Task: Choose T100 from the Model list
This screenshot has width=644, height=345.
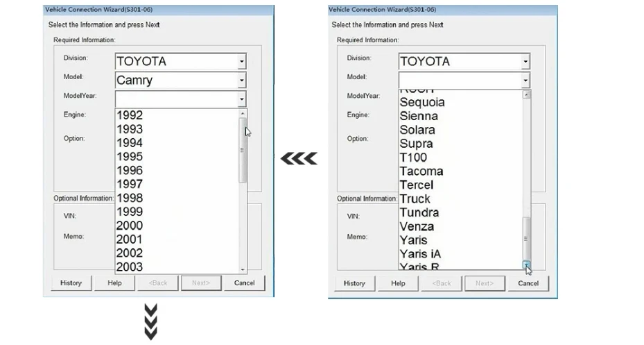Action: [460, 158]
